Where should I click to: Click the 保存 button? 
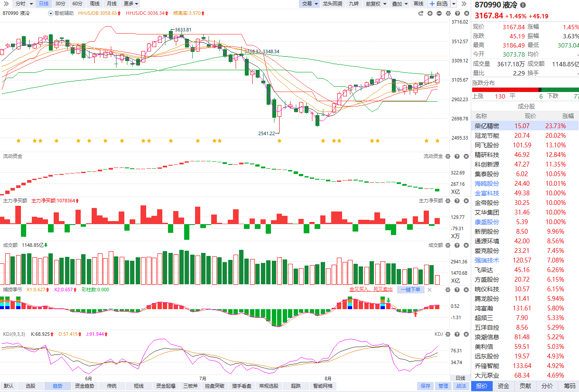coord(425,386)
